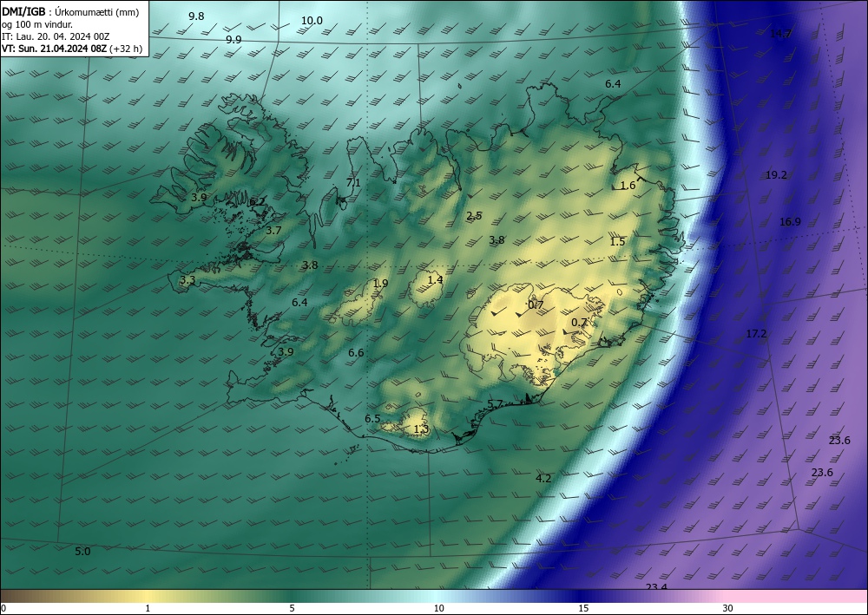Click the 19.2 precipitation value
Viewport: 868px width, 615px height.
point(776,175)
